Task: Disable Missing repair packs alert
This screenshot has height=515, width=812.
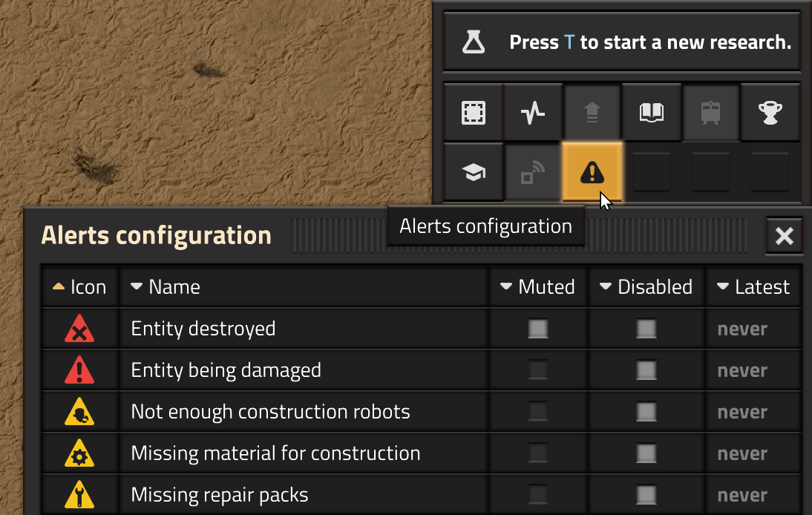Action: (646, 495)
